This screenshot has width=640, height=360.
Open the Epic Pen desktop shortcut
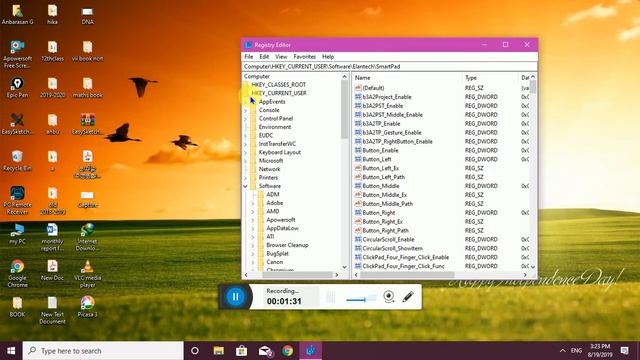pos(17,87)
